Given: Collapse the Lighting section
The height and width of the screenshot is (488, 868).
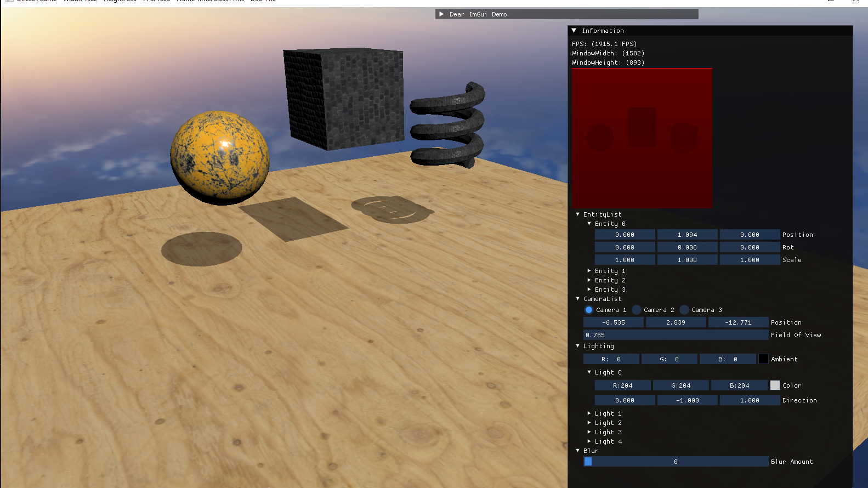Looking at the screenshot, I should point(578,346).
